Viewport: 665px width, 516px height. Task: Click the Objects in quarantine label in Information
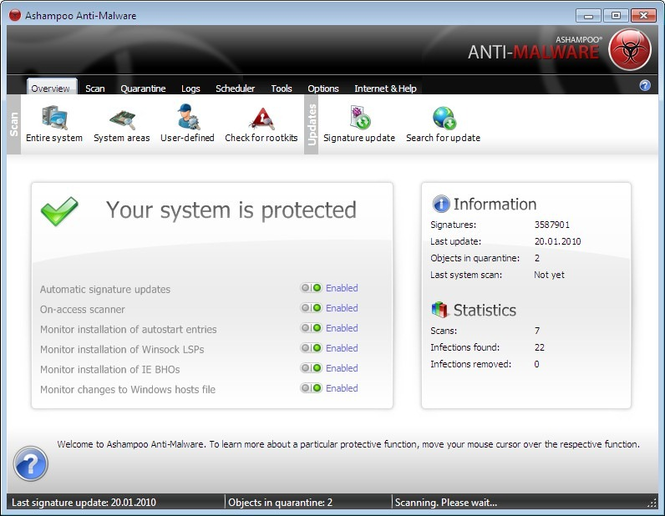pos(475,258)
